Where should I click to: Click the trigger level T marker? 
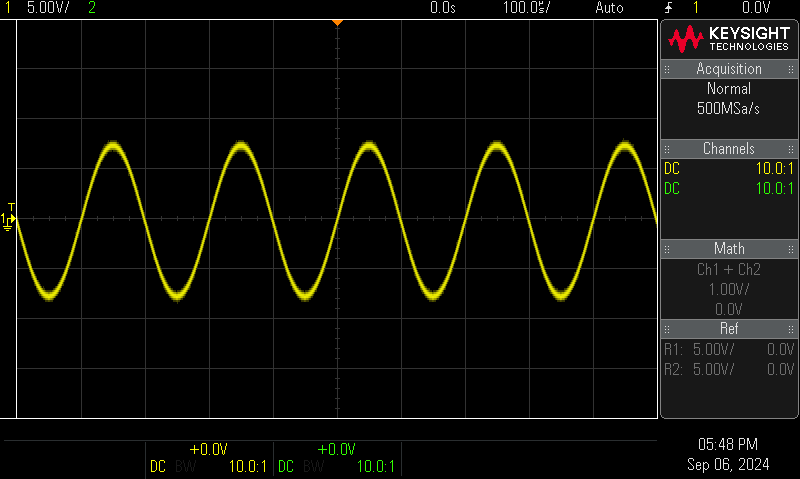coord(7,204)
